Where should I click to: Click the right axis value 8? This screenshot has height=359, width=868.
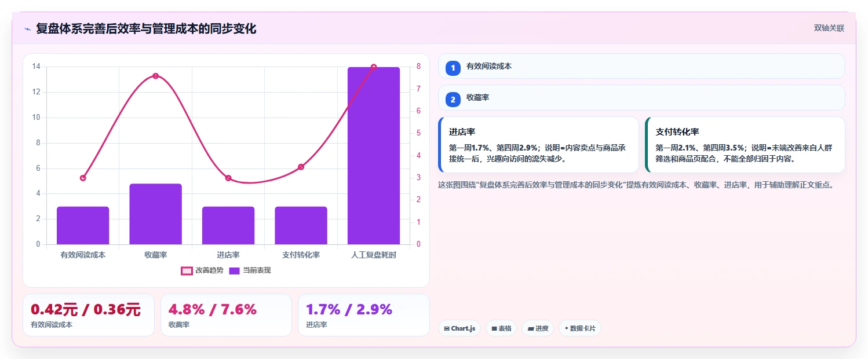coord(418,67)
